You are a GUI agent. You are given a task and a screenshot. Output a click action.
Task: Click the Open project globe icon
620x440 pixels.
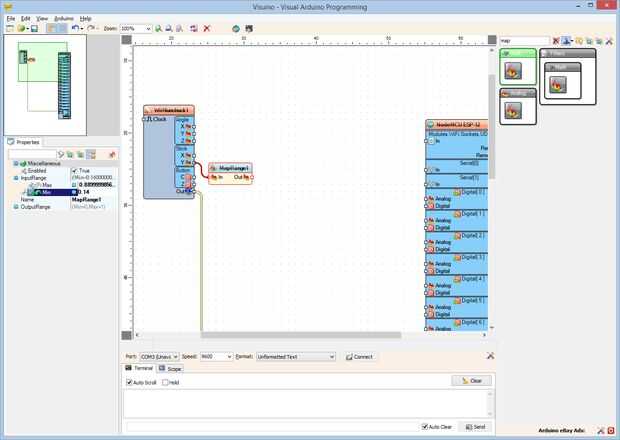click(x=21, y=28)
